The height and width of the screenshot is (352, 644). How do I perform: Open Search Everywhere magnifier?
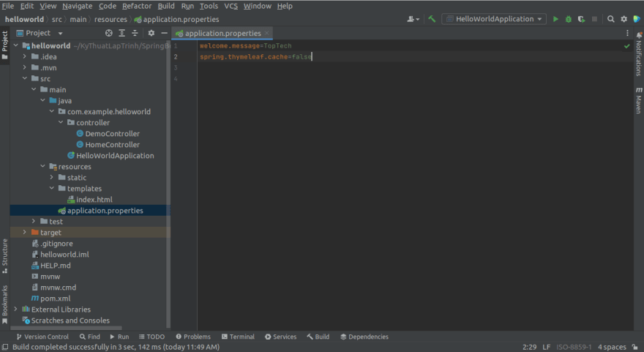[x=611, y=19]
